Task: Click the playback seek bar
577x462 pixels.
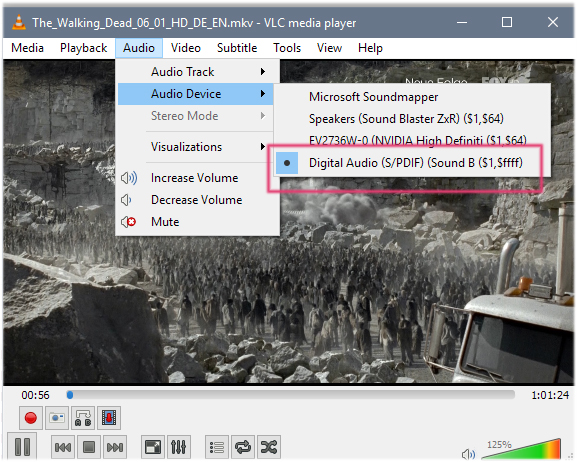Action: [x=291, y=395]
